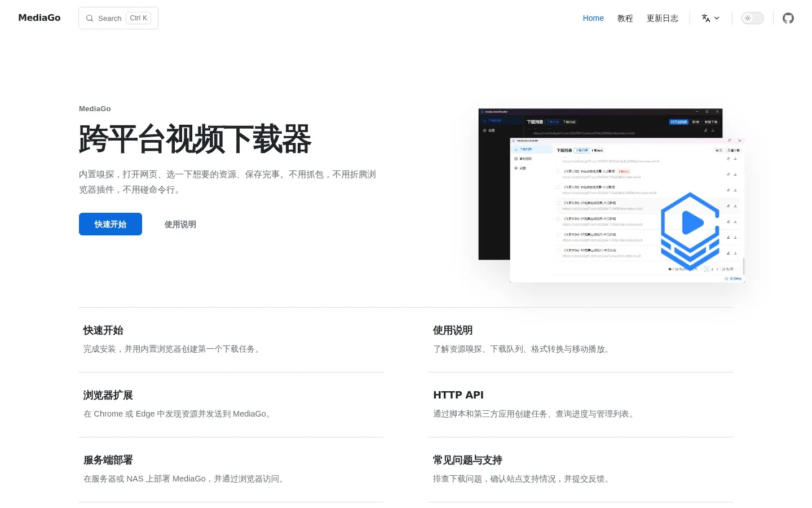
Task: Click the MediaGo logo in the header
Action: click(x=39, y=17)
